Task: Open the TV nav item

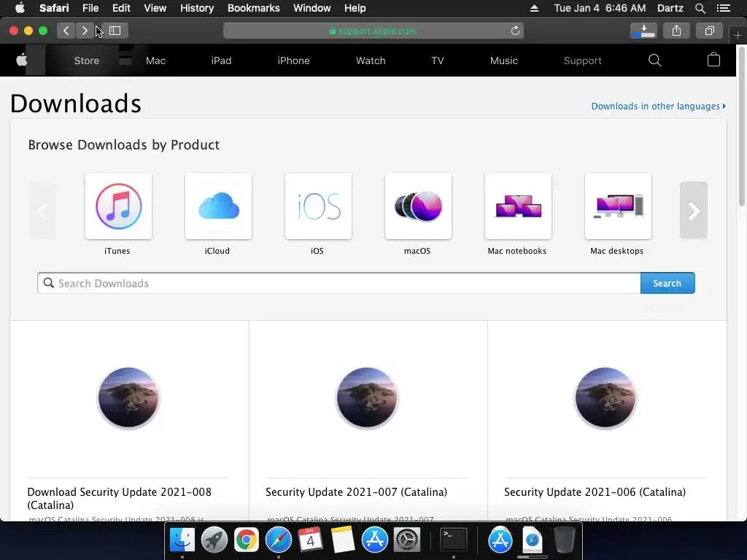Action: pos(438,61)
